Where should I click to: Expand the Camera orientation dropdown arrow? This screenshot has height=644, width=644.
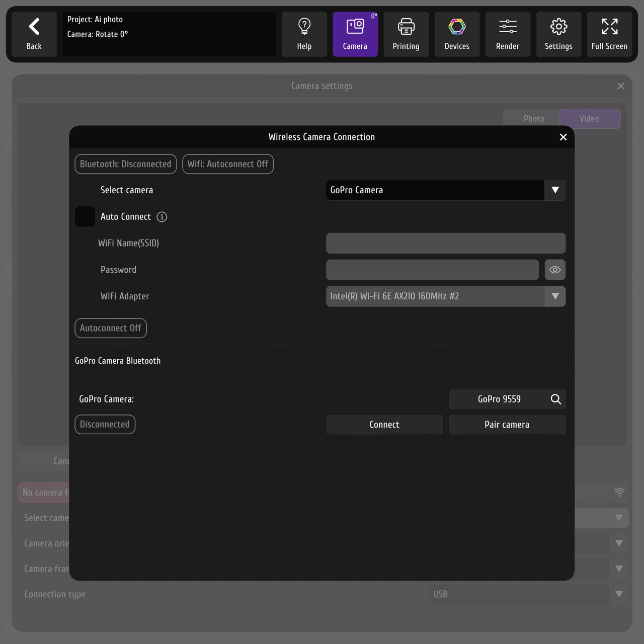pos(619,543)
